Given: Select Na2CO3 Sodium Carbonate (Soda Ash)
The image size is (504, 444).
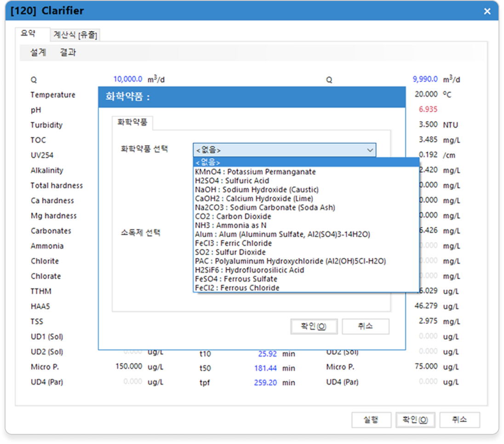Looking at the screenshot, I should pos(265,207).
